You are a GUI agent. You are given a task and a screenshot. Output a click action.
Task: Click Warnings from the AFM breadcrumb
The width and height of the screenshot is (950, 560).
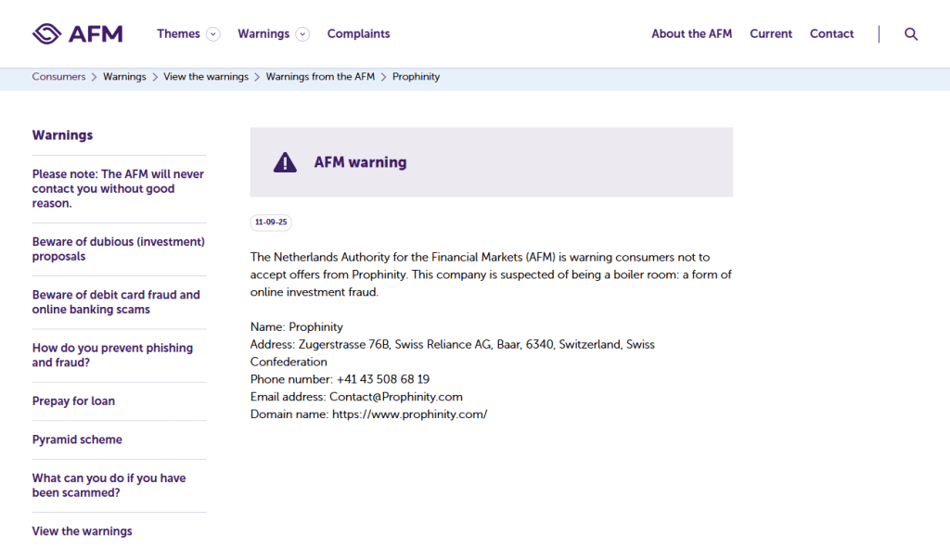pyautogui.click(x=320, y=77)
